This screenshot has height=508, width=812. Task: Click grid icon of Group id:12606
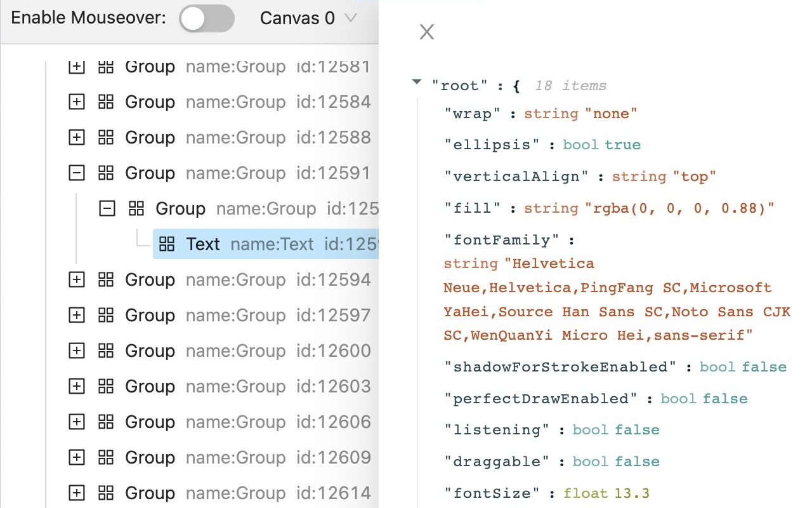coord(106,422)
